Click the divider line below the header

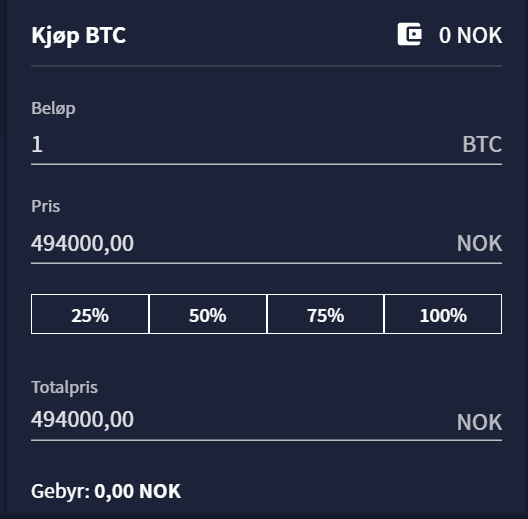266,66
